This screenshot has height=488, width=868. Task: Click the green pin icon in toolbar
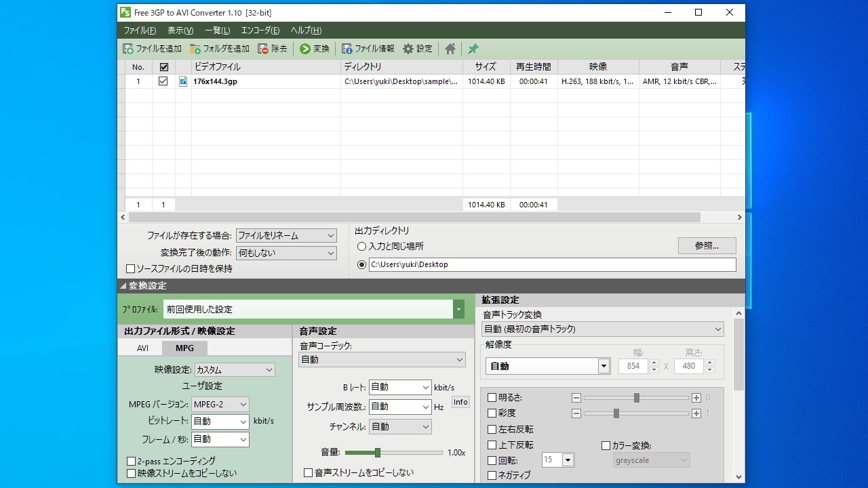coord(473,49)
